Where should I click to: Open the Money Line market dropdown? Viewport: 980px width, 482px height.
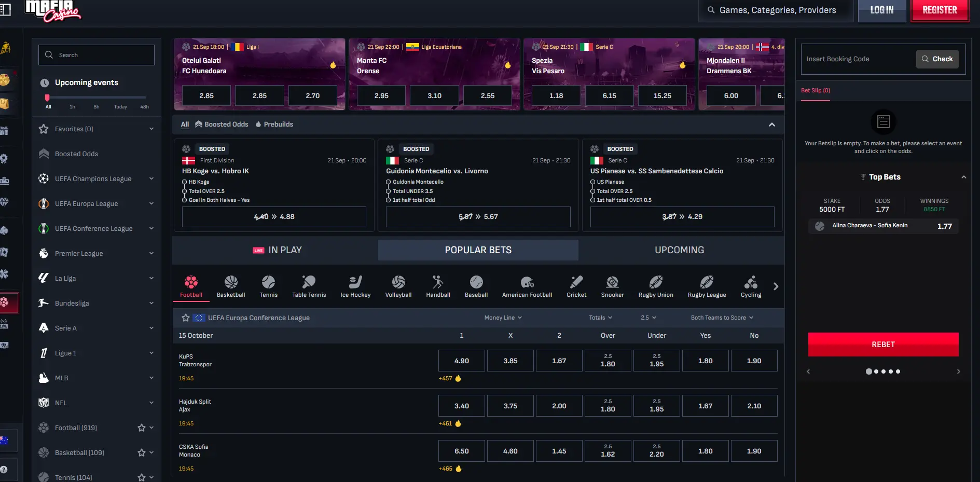(x=503, y=318)
